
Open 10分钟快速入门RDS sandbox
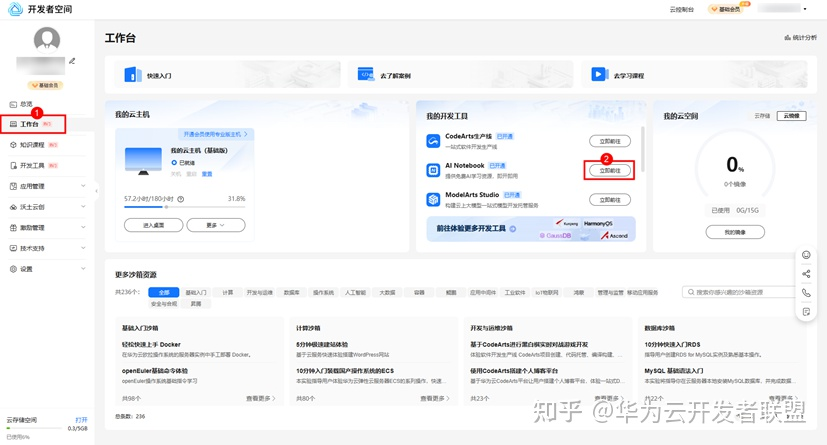[x=672, y=344]
